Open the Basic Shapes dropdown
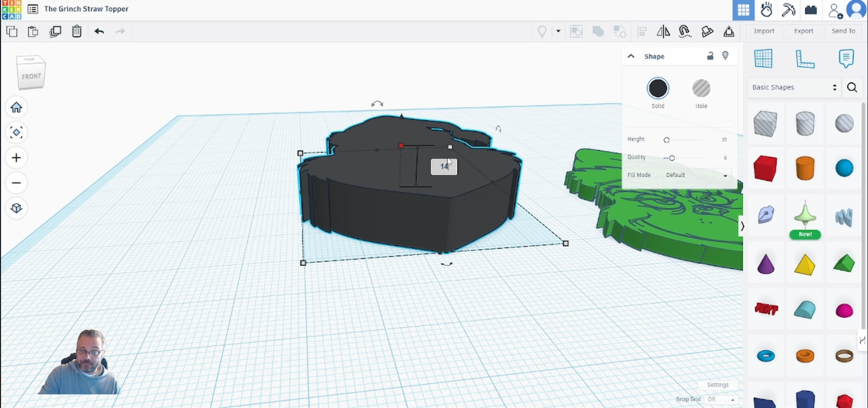This screenshot has height=408, width=868. 794,87
